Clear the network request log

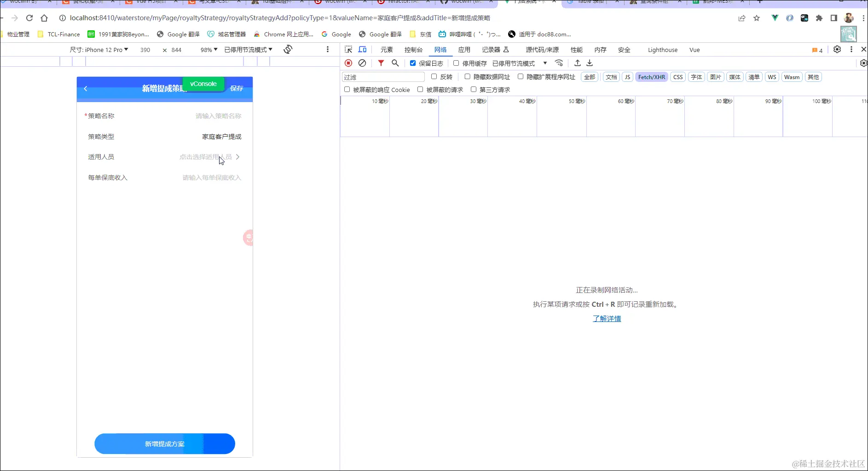362,63
